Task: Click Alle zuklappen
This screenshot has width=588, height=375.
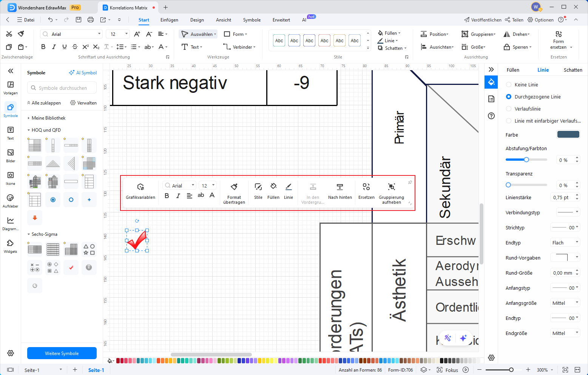Action: [x=44, y=103]
